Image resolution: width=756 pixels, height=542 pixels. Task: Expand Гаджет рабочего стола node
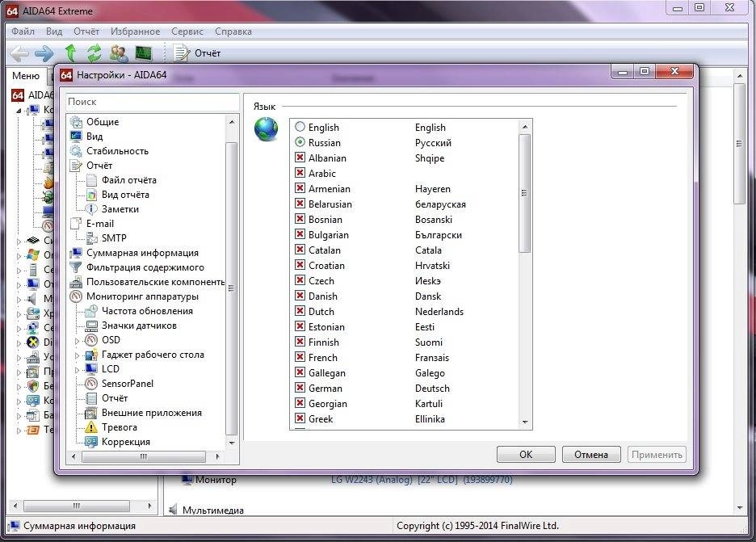pyautogui.click(x=77, y=355)
